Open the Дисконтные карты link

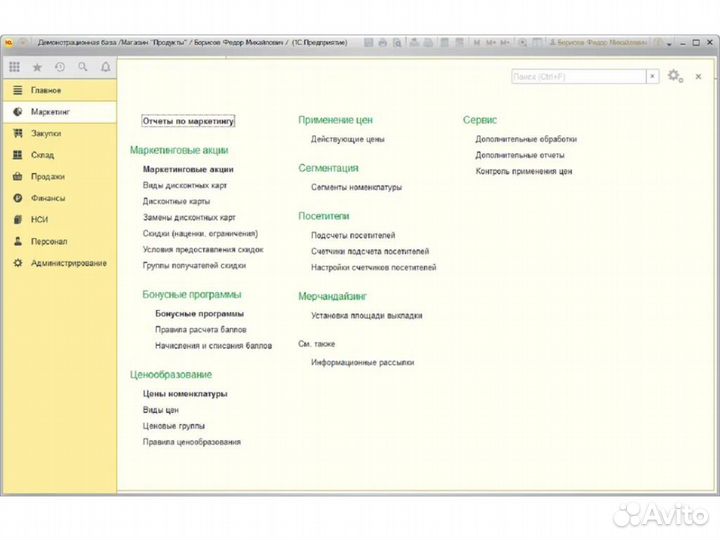(176, 201)
